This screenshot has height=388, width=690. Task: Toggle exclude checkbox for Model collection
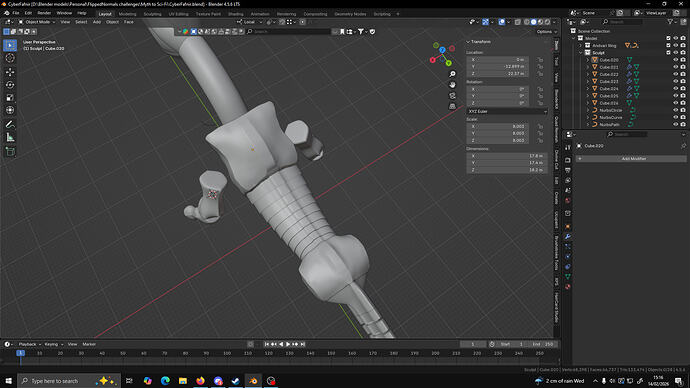click(668, 38)
